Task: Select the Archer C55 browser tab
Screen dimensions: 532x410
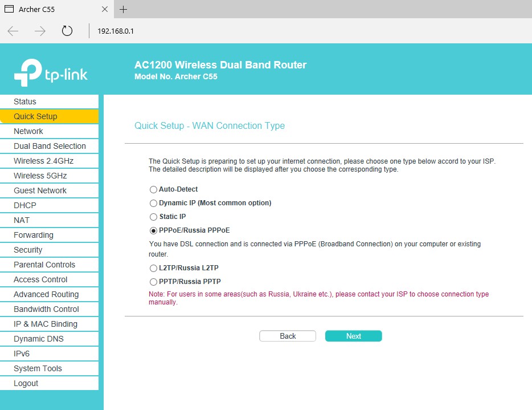Action: click(x=57, y=9)
